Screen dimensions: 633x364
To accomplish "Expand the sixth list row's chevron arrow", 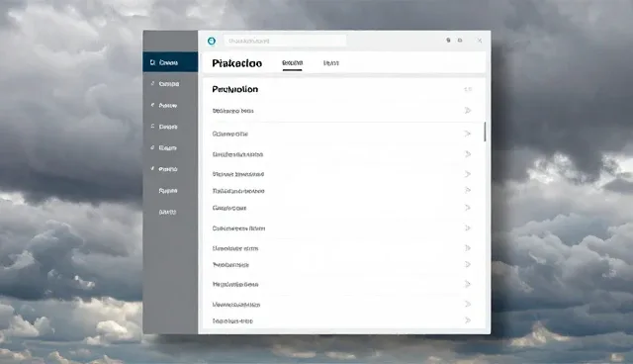I will 468,208.
